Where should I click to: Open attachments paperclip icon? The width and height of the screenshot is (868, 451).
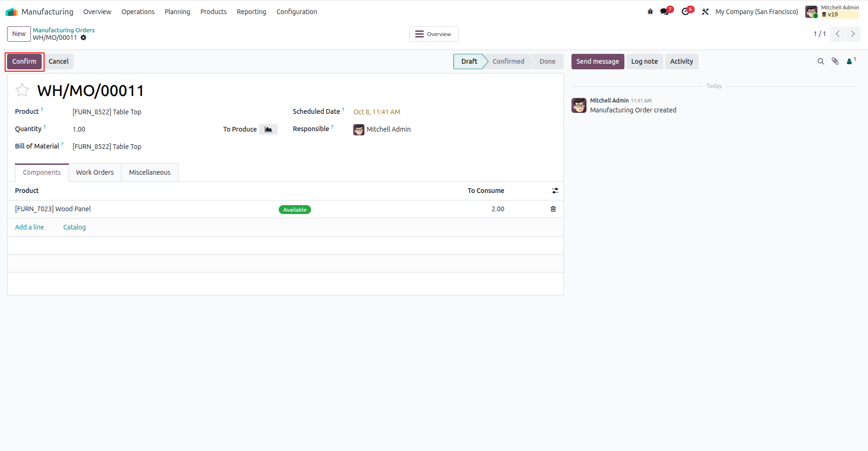pyautogui.click(x=835, y=61)
